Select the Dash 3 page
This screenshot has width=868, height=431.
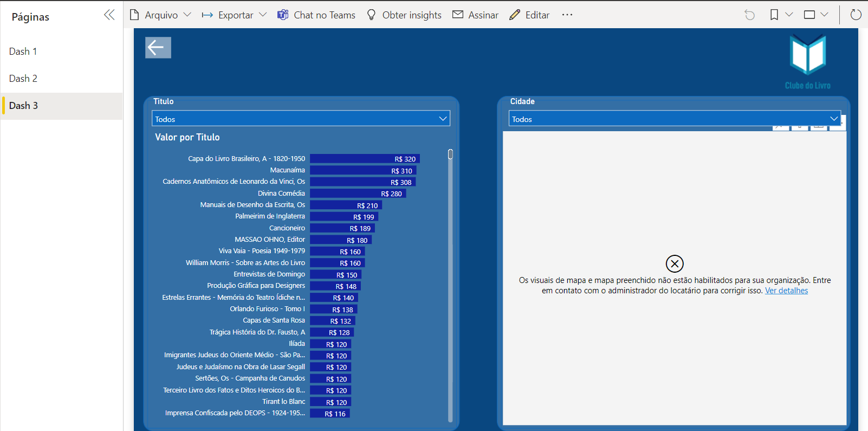[x=61, y=106]
